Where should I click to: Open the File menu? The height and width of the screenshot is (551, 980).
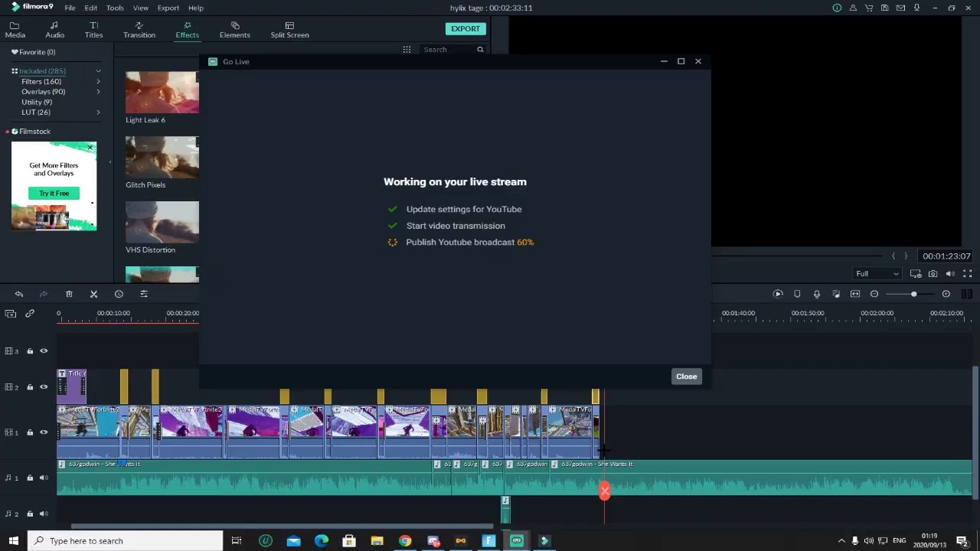[x=70, y=8]
